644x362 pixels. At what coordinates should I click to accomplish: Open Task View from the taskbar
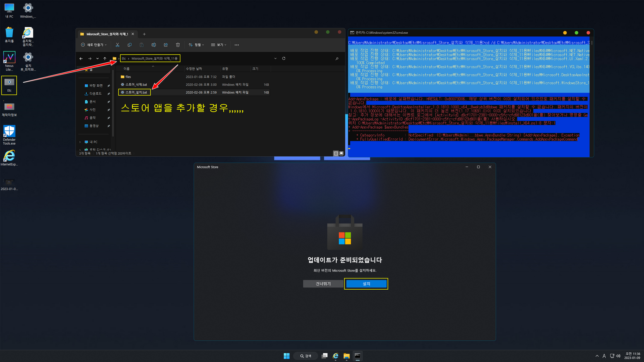pyautogui.click(x=324, y=356)
